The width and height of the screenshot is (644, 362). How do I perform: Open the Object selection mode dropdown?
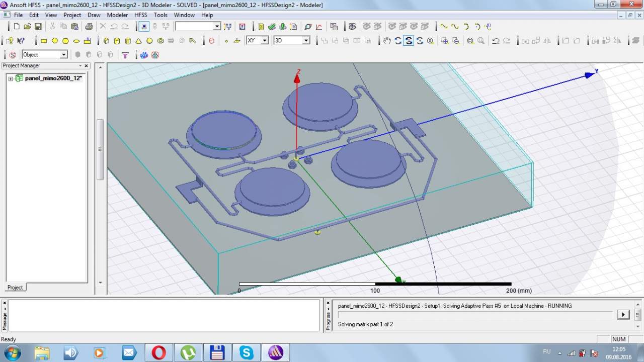pyautogui.click(x=64, y=55)
